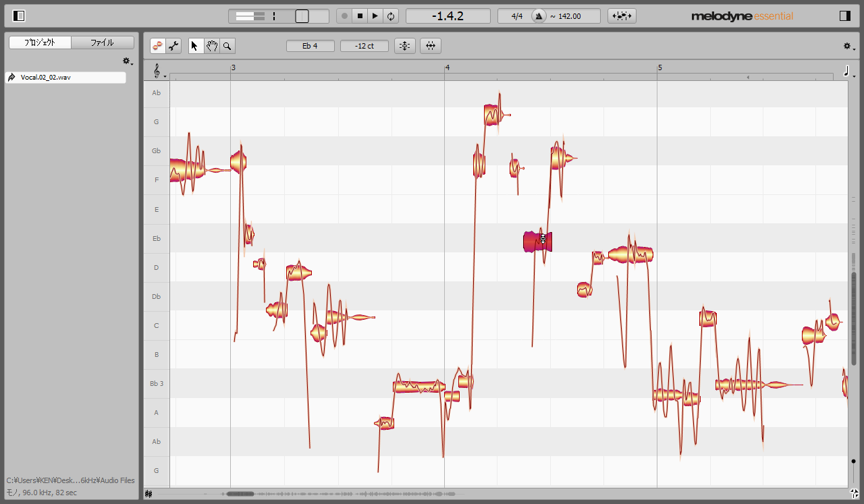
Task: Click the vertical zoom slider handle
Action: [x=854, y=461]
